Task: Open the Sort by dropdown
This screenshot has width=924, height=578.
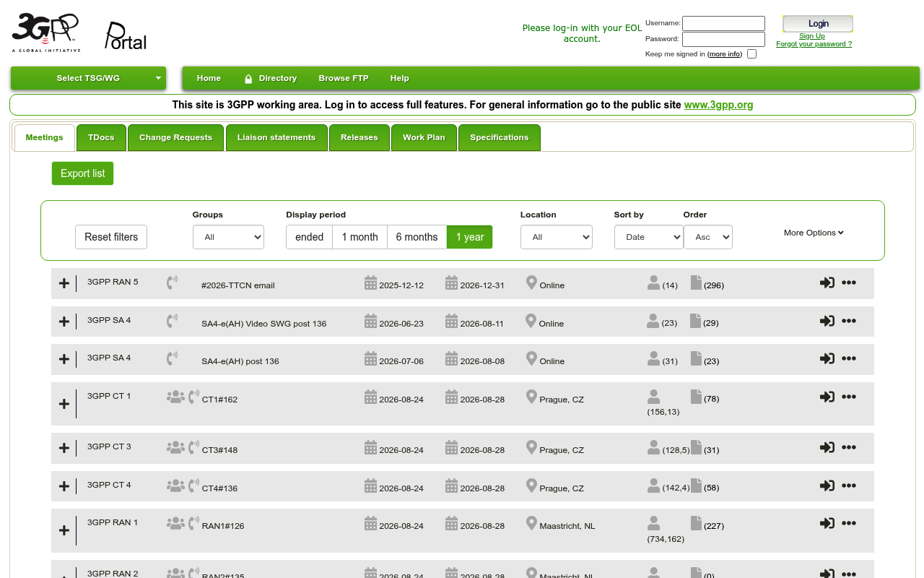Action: [649, 237]
